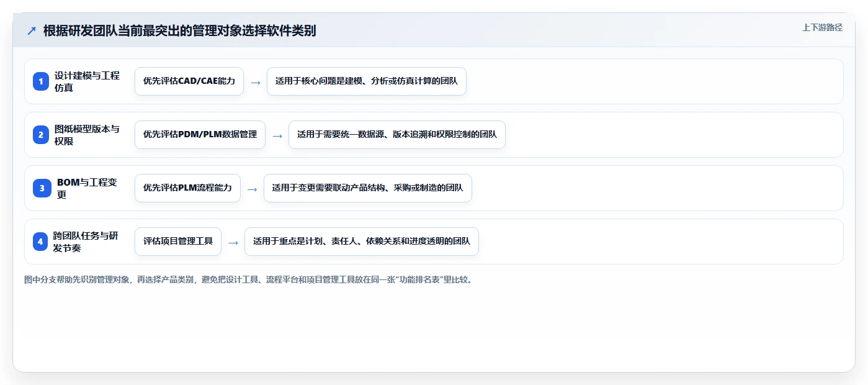Click the number 2 badge for 图纸模型版本与权限

pos(41,135)
